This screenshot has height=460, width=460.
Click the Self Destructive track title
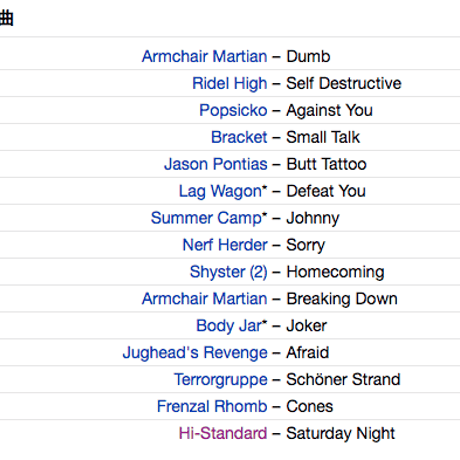[344, 83]
